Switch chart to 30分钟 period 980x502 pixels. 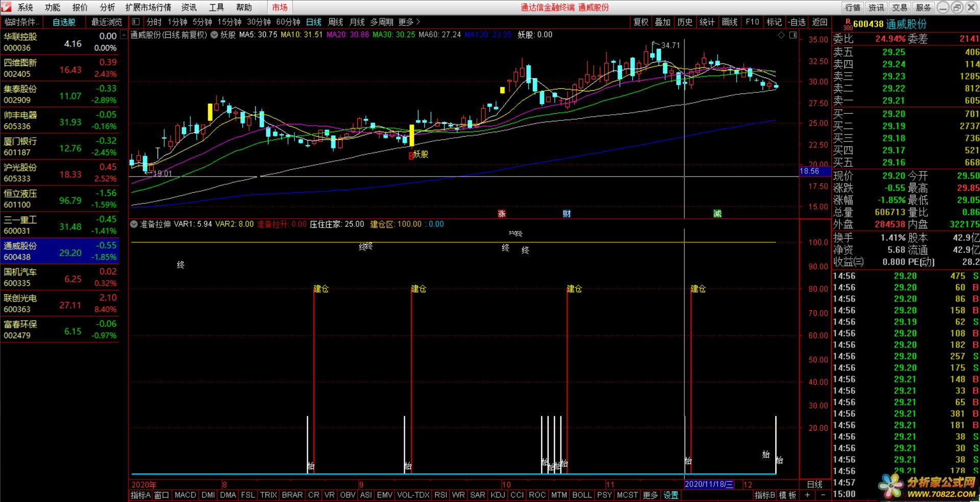(x=259, y=22)
